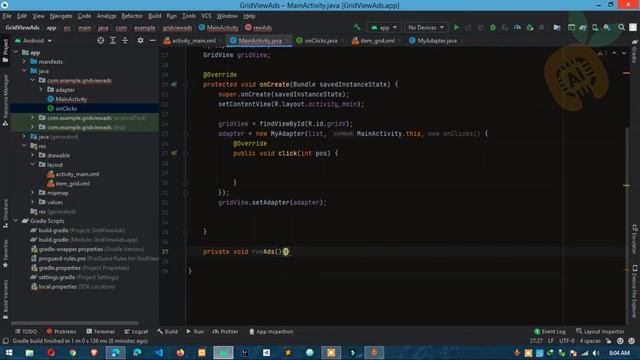The width and height of the screenshot is (640, 360).
Task: Click the override gutter icon at onCreate line
Action: pos(174,84)
